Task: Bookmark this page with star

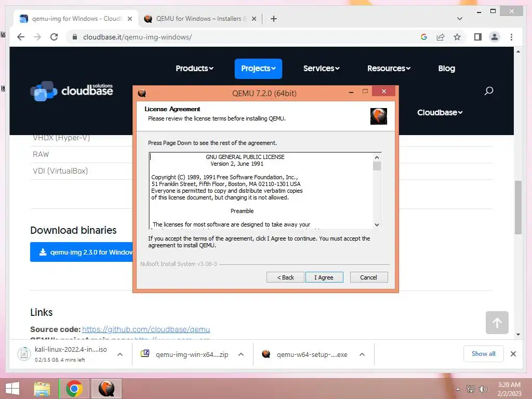Action: (457, 37)
